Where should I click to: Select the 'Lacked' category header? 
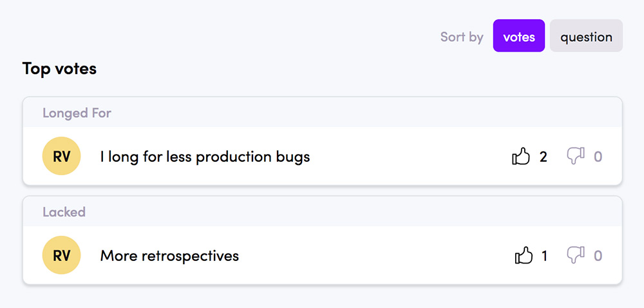[64, 212]
